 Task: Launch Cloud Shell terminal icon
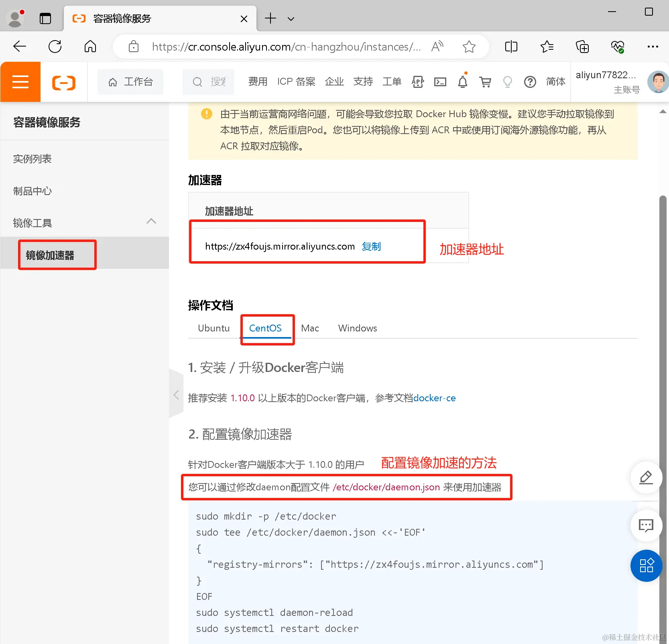pos(440,82)
